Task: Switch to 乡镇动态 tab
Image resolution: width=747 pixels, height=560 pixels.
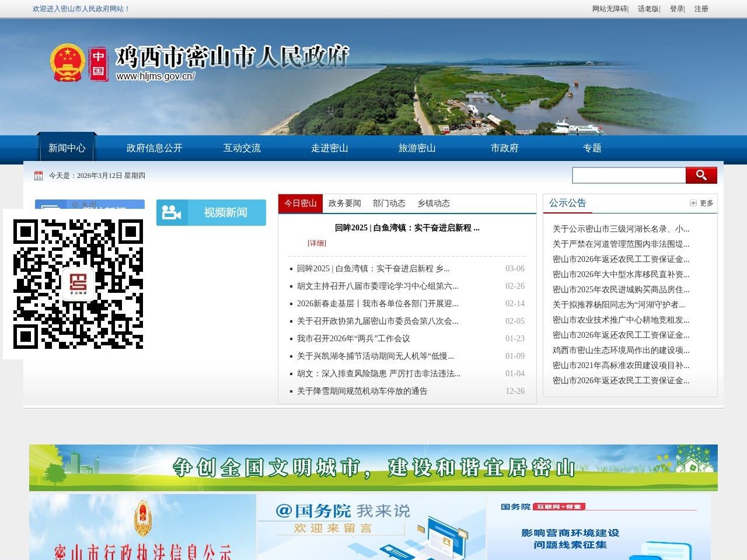Action: (x=434, y=204)
